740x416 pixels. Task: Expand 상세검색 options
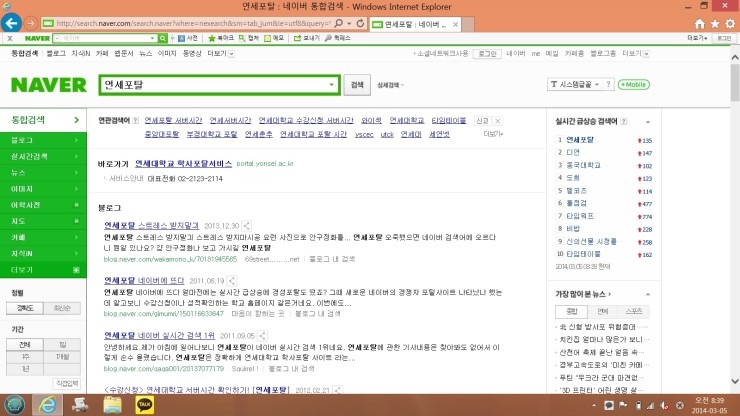[x=390, y=85]
